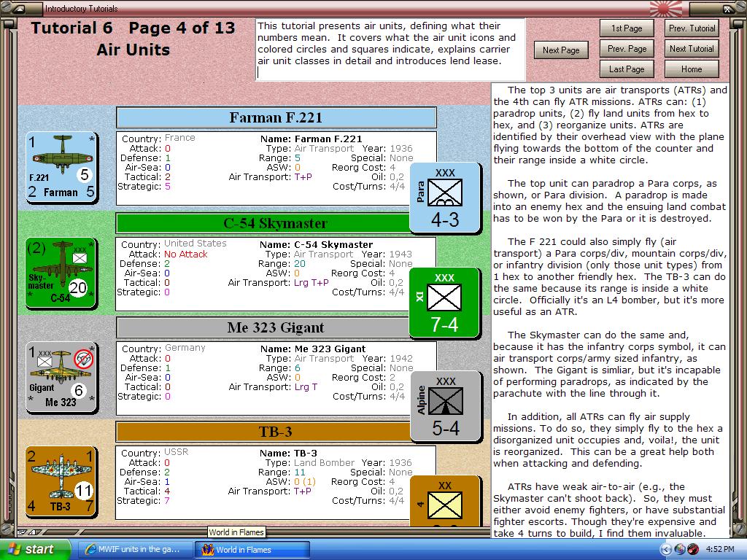
Task: Open the Windows start menu
Action: click(x=34, y=549)
